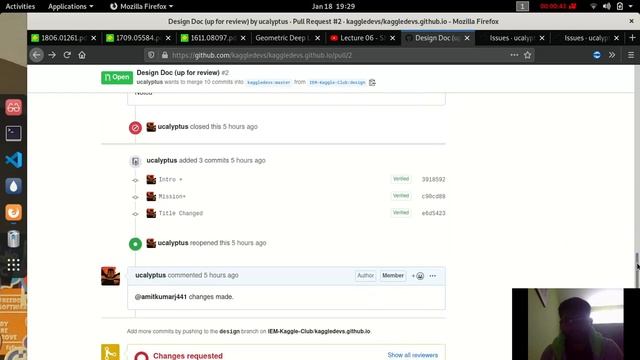Image resolution: width=640 pixels, height=360 pixels.
Task: Open the Firefox hamburger menu
Action: click(x=631, y=55)
